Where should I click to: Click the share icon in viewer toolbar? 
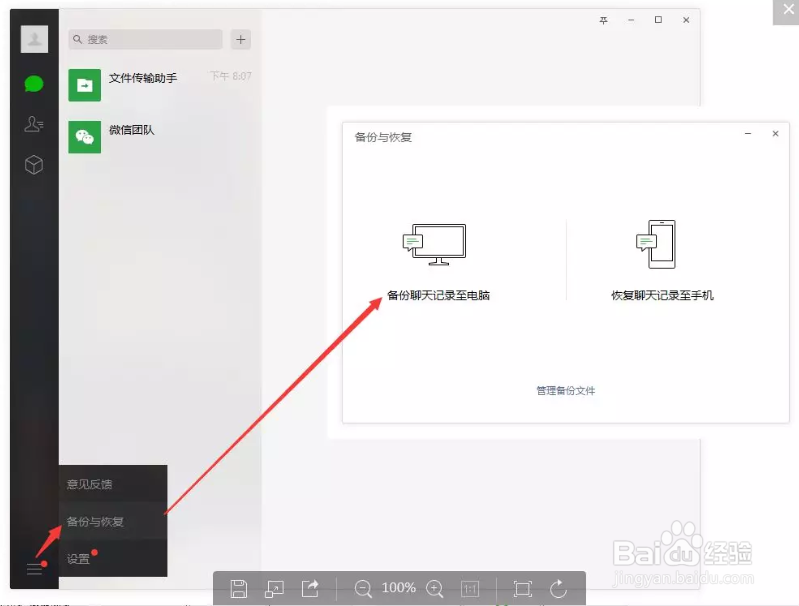[x=310, y=589]
